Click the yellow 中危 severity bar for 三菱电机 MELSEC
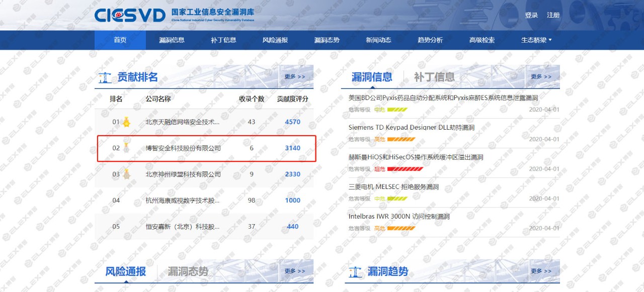This screenshot has height=292, width=644. (x=397, y=199)
